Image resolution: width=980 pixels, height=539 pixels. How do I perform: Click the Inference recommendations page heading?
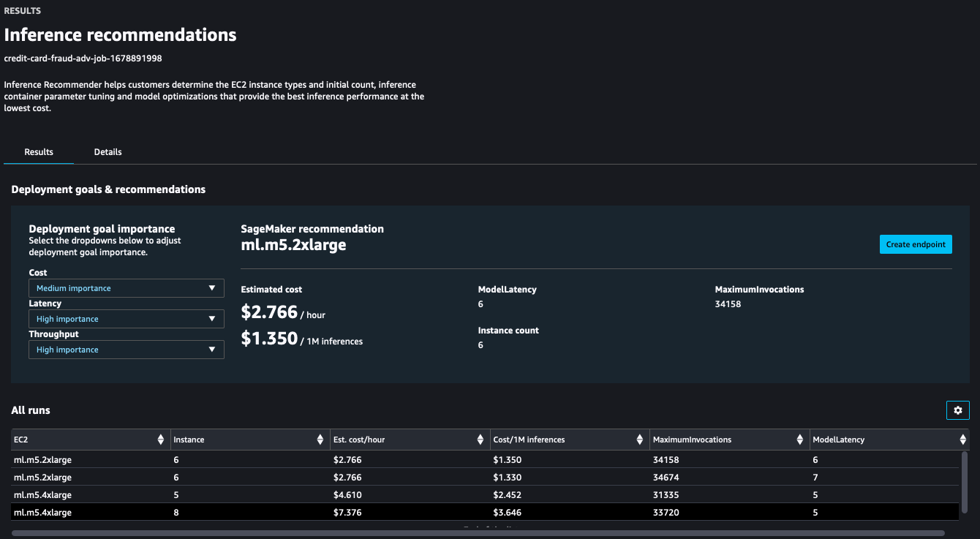click(121, 34)
